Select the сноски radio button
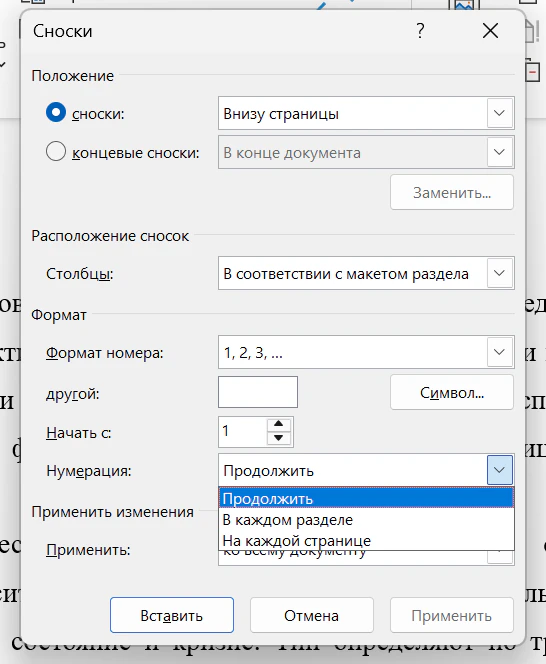This screenshot has width=546, height=664. 55,113
